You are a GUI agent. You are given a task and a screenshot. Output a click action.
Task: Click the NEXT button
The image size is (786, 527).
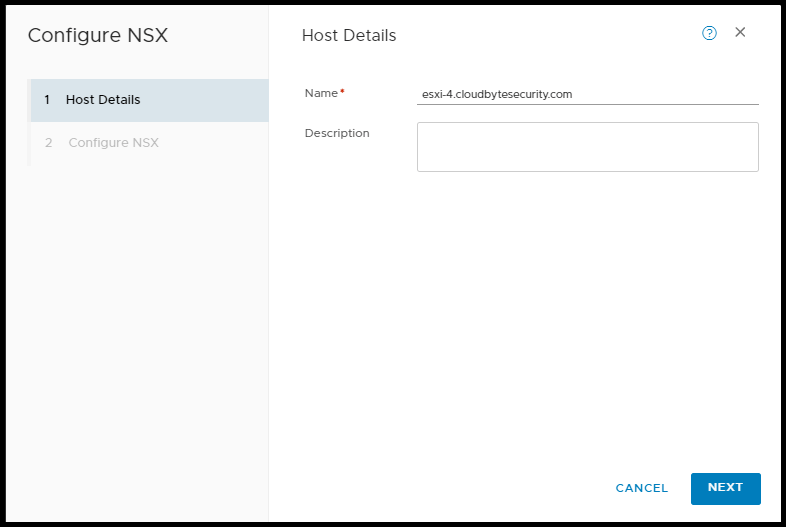[x=725, y=488]
